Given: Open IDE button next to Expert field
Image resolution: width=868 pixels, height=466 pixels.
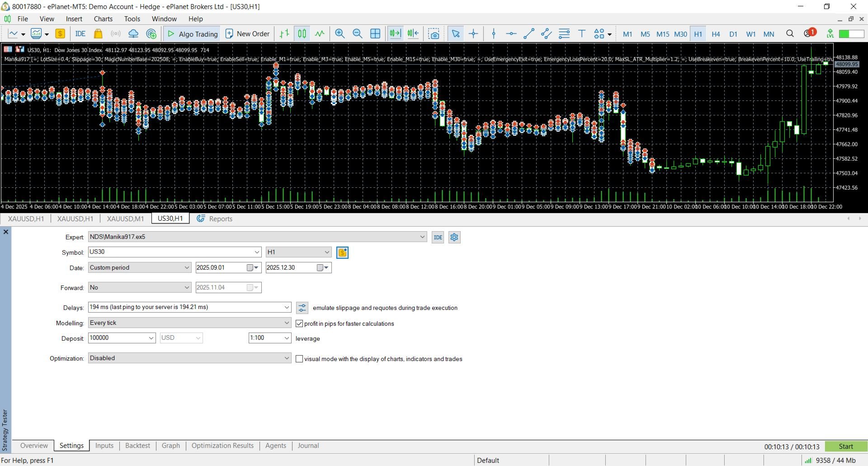Looking at the screenshot, I should pyautogui.click(x=438, y=237).
